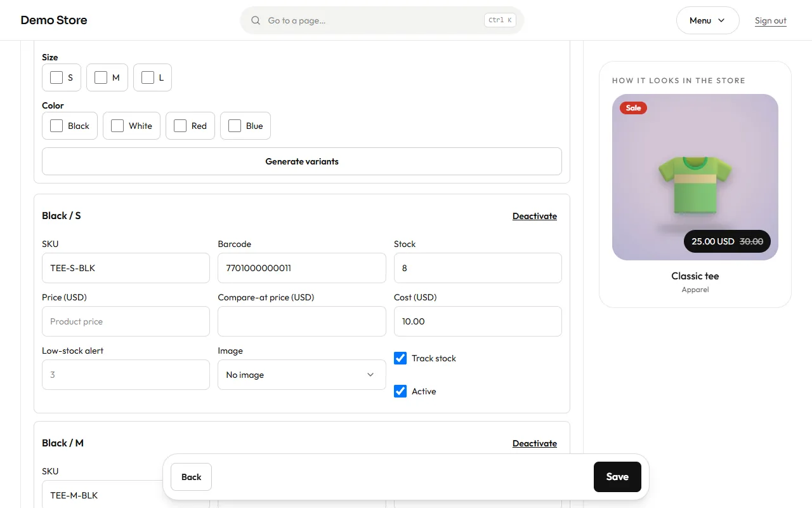This screenshot has width=812, height=508.
Task: Click the Price (USD) field
Action: pos(126,321)
